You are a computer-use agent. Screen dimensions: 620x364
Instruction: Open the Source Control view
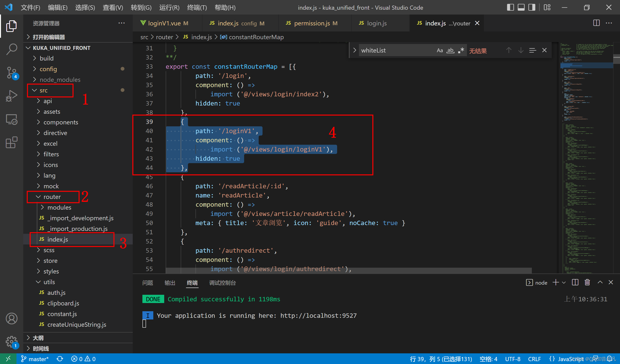click(12, 73)
